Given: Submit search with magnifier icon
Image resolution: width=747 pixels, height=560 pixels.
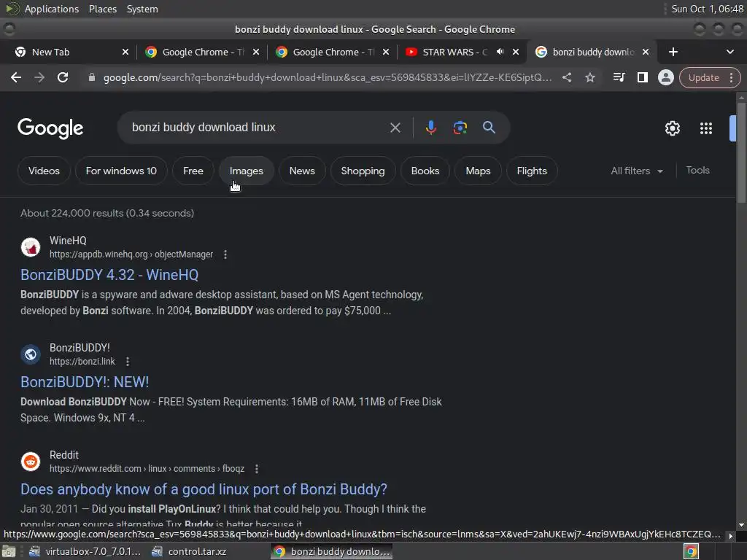Looking at the screenshot, I should [x=489, y=128].
